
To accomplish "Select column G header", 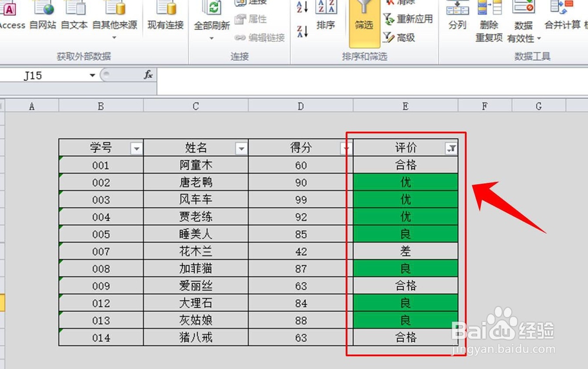I will point(539,107).
